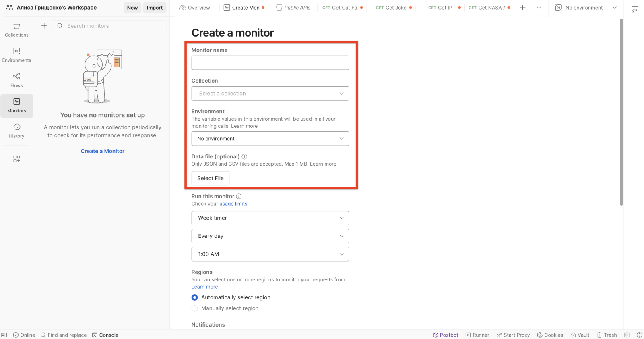The height and width of the screenshot is (339, 644).
Task: Click Start Proxy in status bar
Action: point(513,335)
